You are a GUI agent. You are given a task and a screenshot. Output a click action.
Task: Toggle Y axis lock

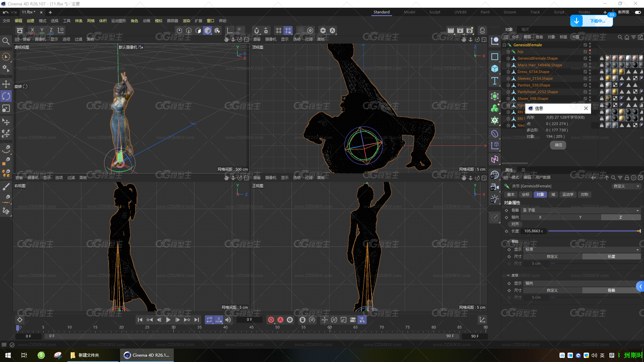click(42, 31)
